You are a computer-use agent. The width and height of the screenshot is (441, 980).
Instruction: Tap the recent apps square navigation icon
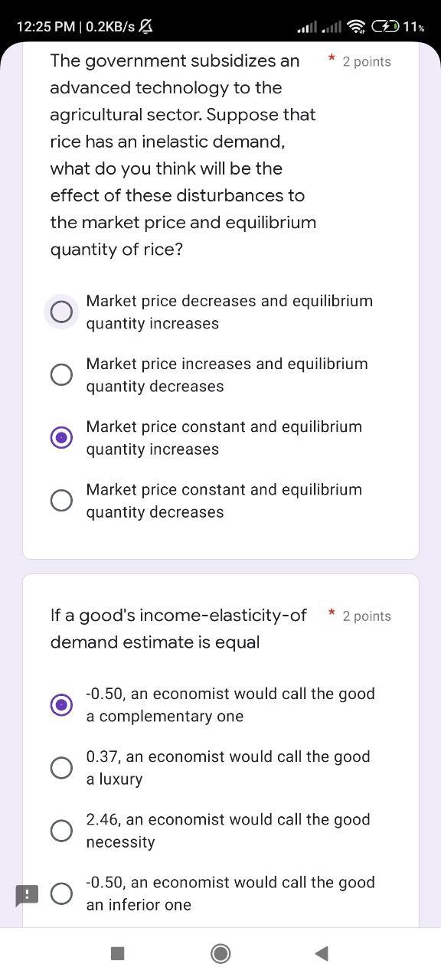click(116, 953)
